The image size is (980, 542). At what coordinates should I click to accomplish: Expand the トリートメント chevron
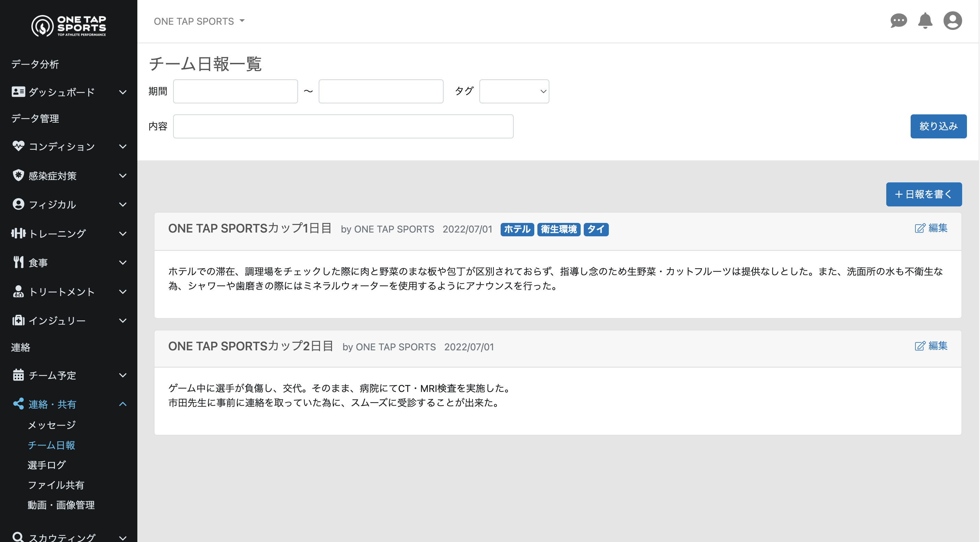[123, 292]
